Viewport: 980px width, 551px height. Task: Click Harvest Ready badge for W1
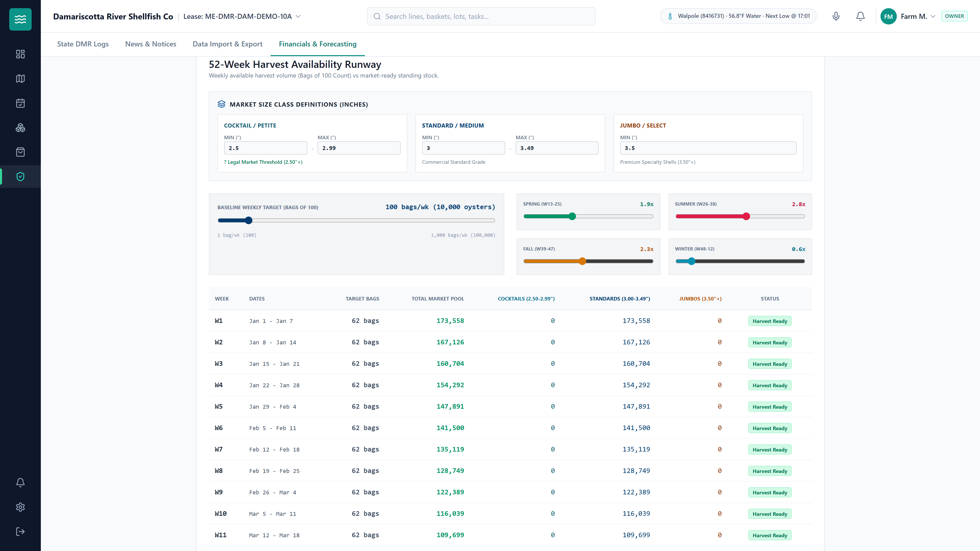tap(770, 321)
